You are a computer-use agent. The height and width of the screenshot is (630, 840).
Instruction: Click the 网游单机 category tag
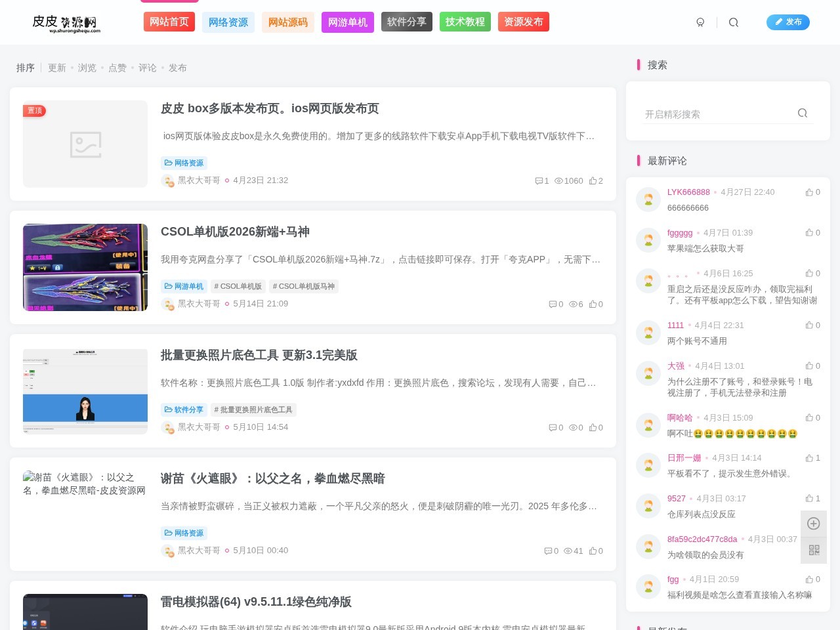click(x=184, y=286)
